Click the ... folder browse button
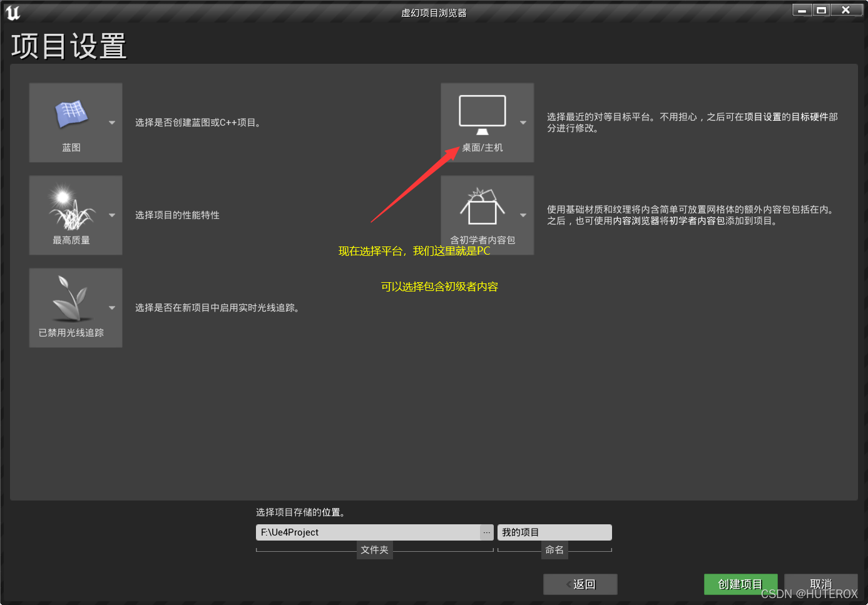This screenshot has height=605, width=868. 486,532
